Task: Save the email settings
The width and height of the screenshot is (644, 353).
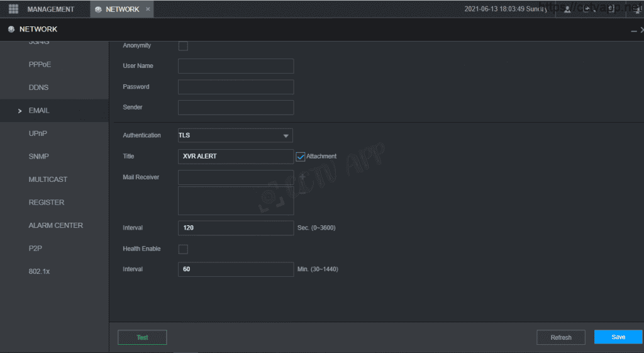Action: [618, 337]
